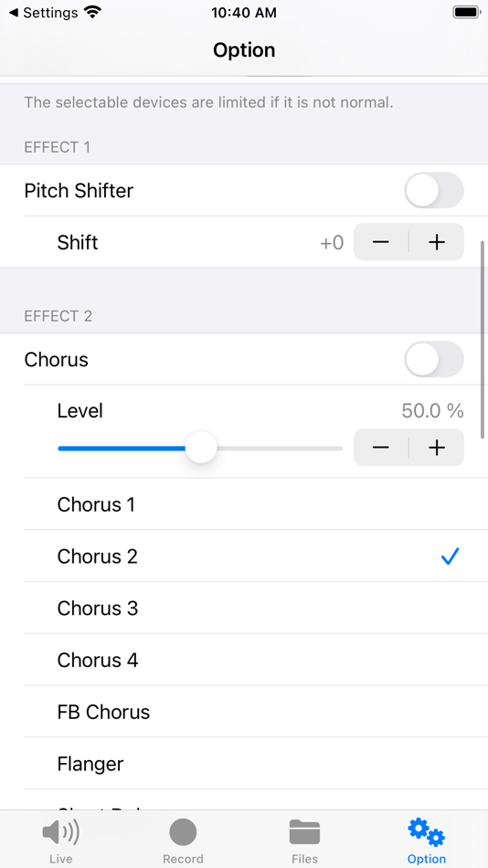This screenshot has height=868, width=488.
Task: Tap the back arrow to Settings
Action: pos(14,12)
